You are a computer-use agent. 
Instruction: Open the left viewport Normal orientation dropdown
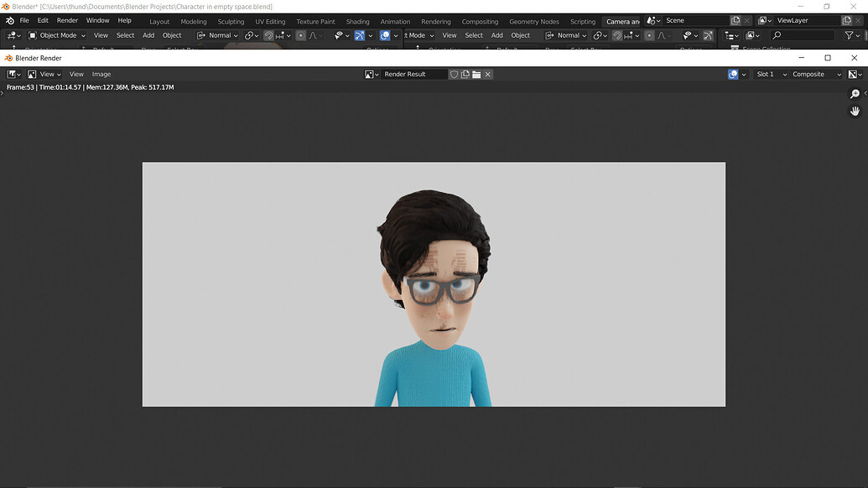click(x=217, y=35)
